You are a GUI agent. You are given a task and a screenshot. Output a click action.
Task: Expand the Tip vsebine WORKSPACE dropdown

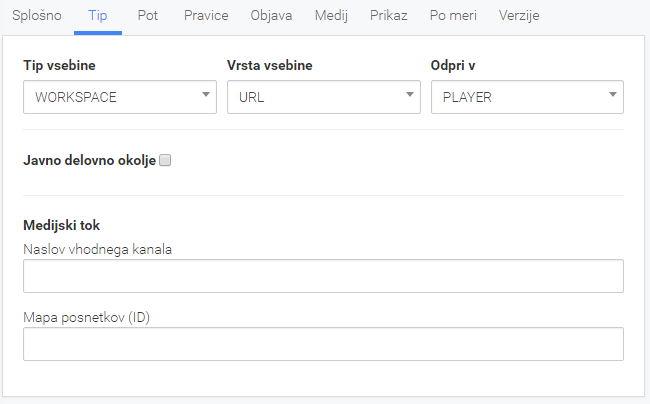tap(120, 97)
